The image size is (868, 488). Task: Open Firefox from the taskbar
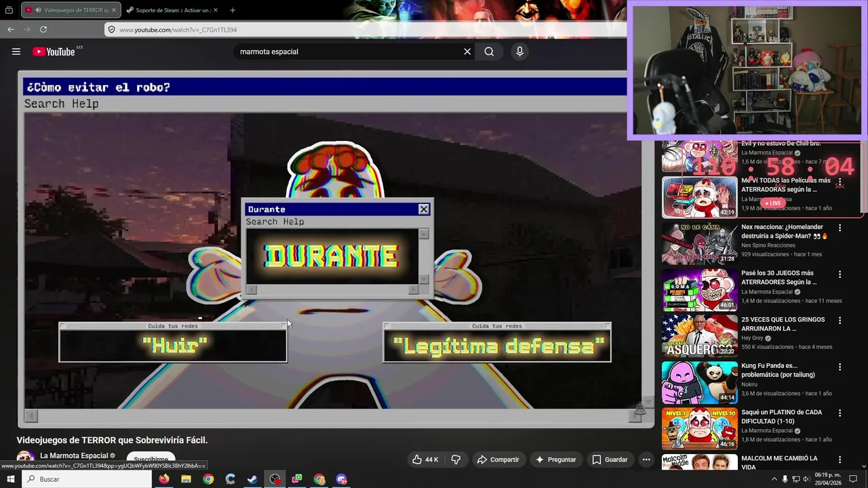(164, 479)
